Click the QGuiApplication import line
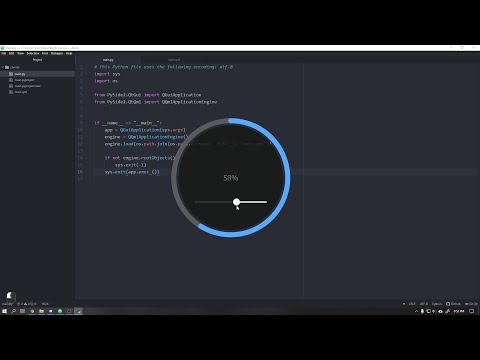This screenshot has width=480, height=360. tap(148, 95)
